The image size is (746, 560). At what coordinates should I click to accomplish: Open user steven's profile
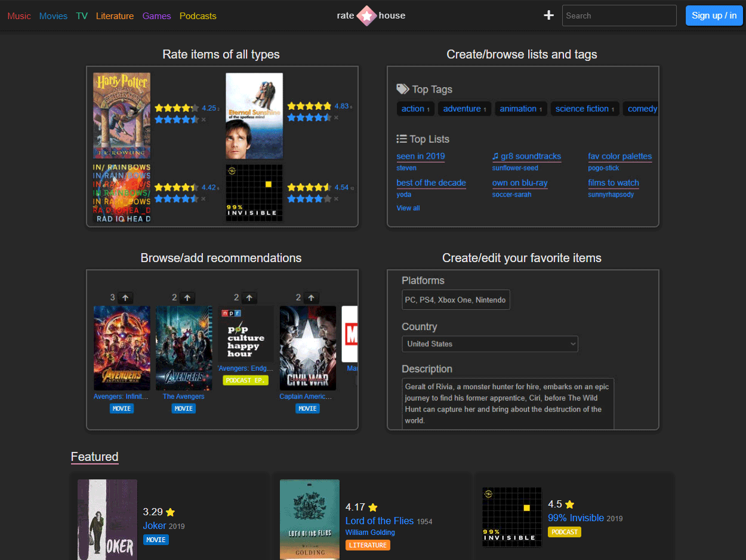[x=406, y=168]
